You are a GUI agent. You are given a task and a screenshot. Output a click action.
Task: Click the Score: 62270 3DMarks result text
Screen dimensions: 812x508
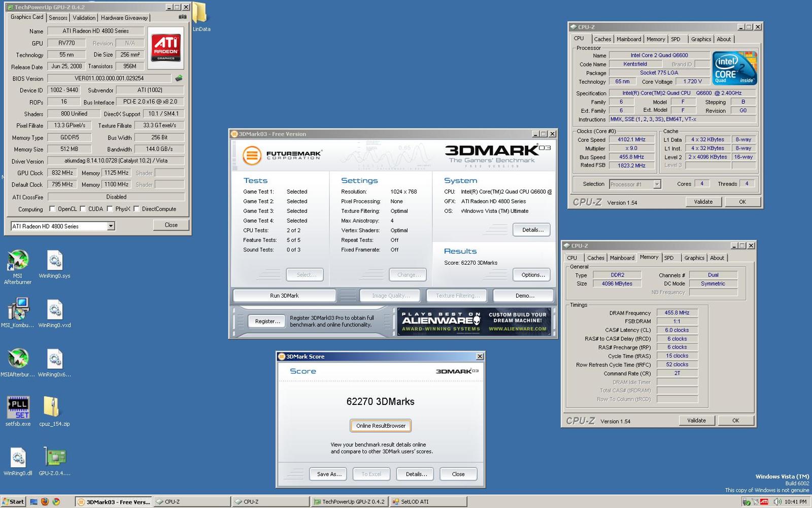[x=470, y=263]
